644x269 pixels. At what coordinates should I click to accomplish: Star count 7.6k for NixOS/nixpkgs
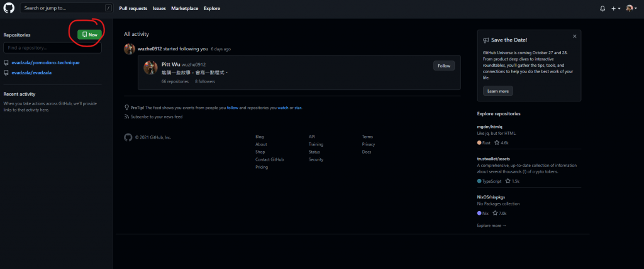[499, 214]
